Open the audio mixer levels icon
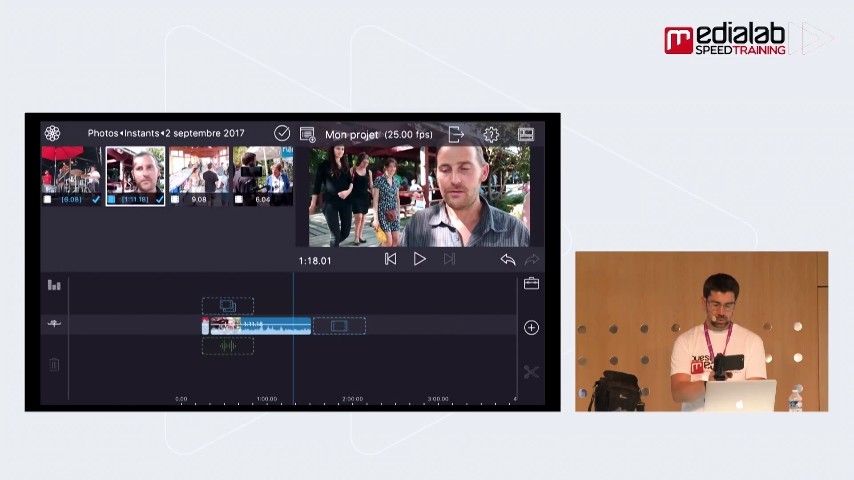854x480 pixels. 54,285
